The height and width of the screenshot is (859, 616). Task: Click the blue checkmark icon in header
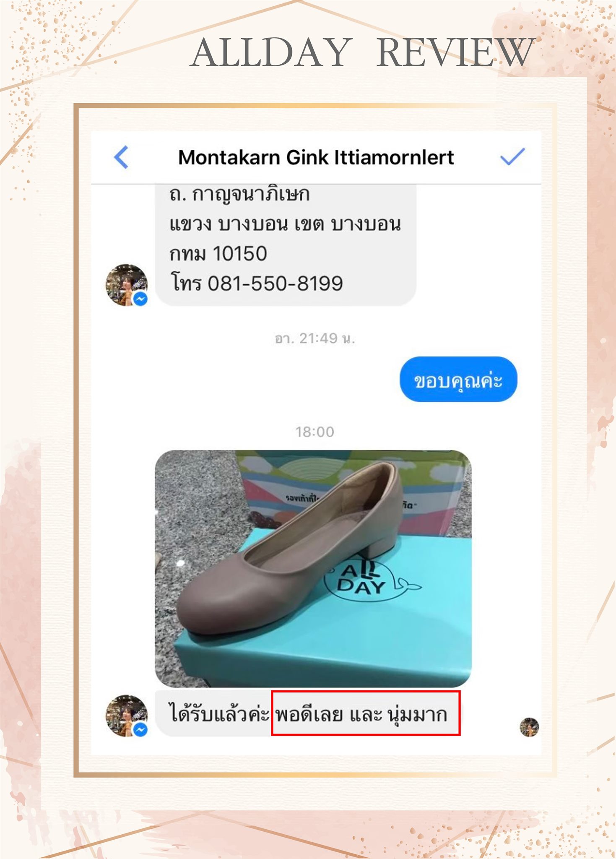[x=512, y=157]
